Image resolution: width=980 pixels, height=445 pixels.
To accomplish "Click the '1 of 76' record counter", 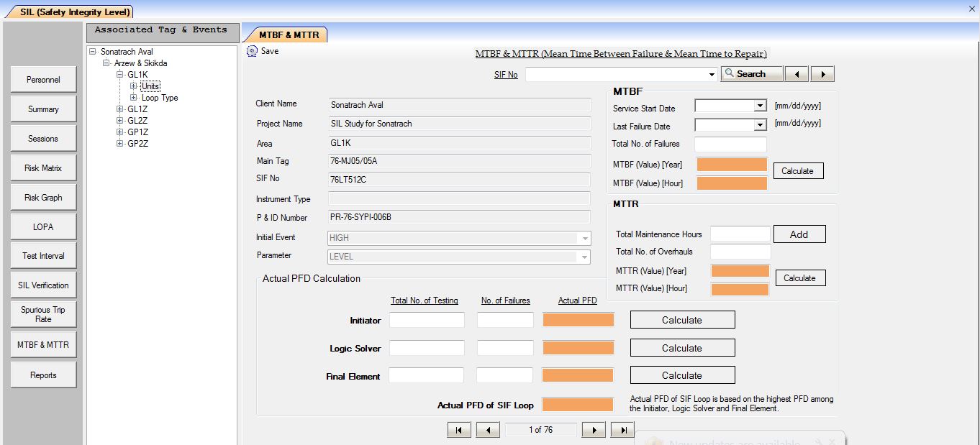I will (540, 430).
